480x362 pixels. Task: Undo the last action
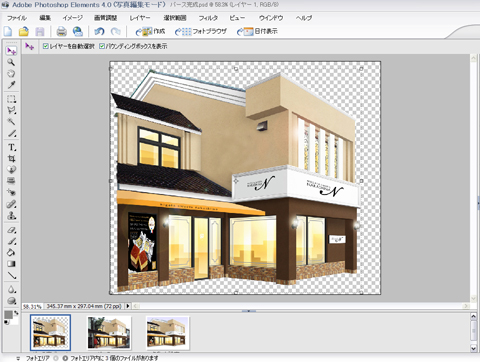tap(99, 32)
